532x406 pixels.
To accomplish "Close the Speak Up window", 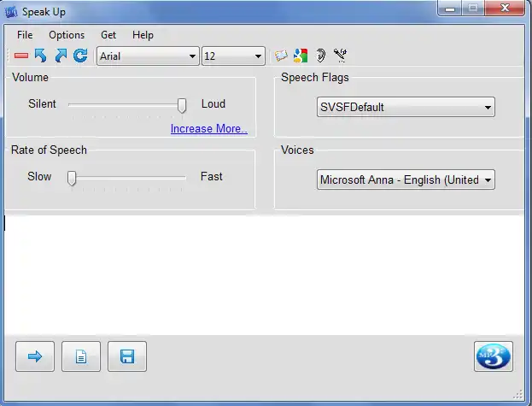I will (505, 9).
